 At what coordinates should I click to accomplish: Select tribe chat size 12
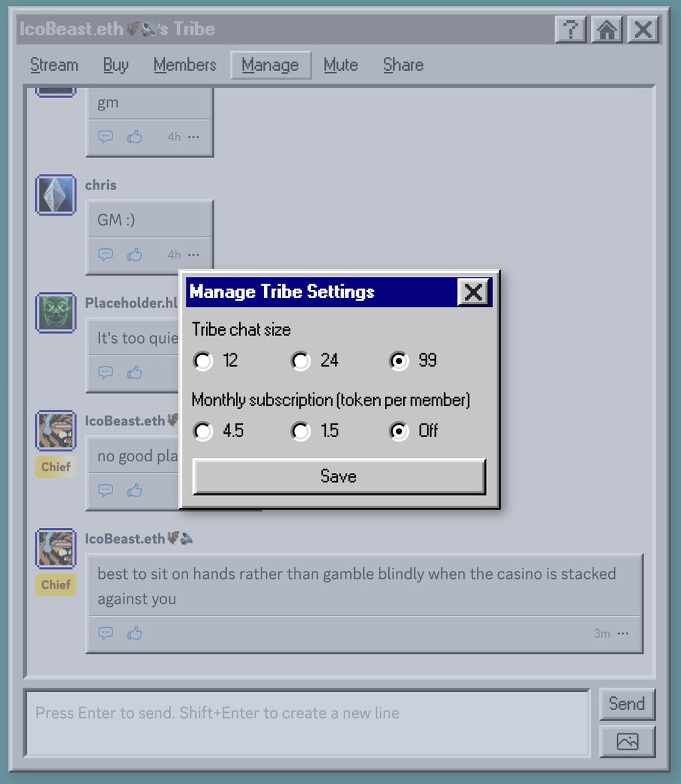pos(203,360)
